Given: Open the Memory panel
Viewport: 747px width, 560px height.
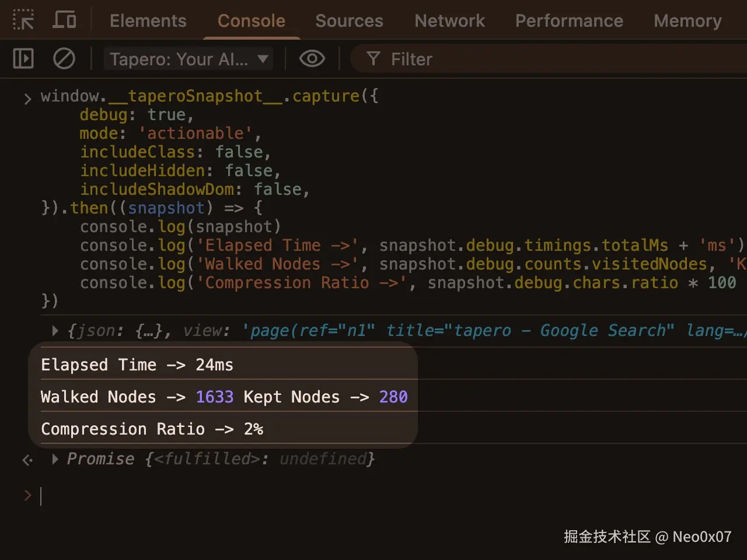Looking at the screenshot, I should click(x=687, y=20).
